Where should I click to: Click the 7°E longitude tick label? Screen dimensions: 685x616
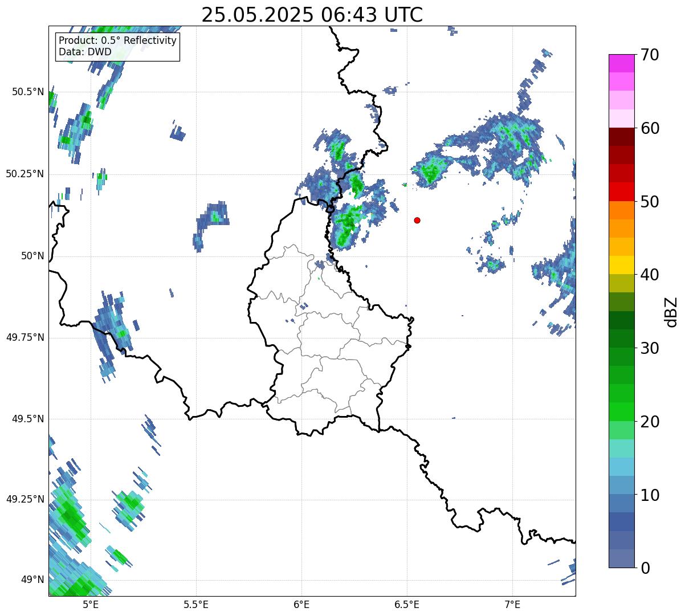pyautogui.click(x=512, y=605)
